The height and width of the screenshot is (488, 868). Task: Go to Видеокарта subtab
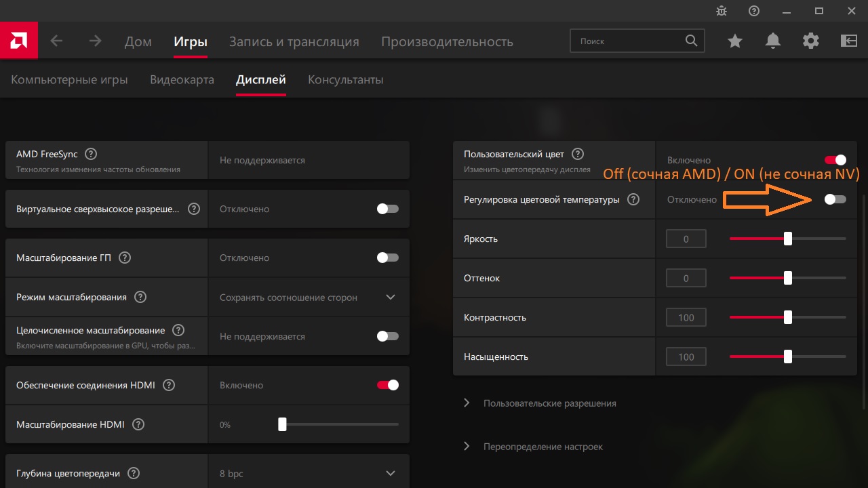click(182, 80)
